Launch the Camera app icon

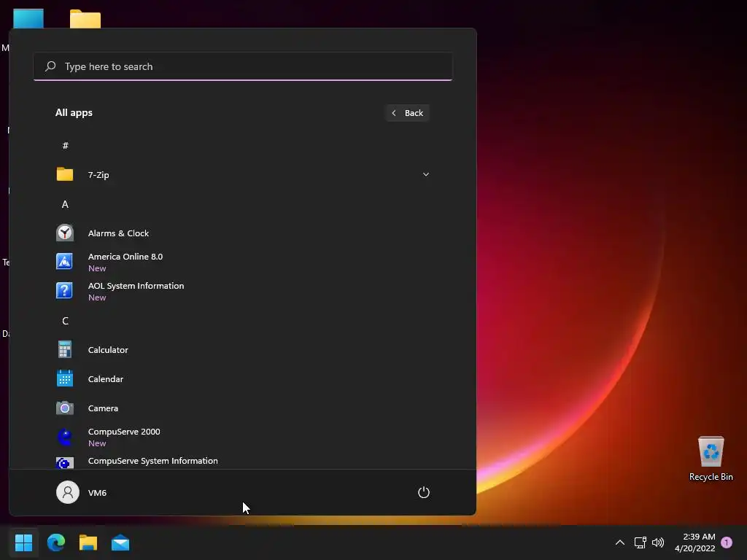tap(65, 408)
